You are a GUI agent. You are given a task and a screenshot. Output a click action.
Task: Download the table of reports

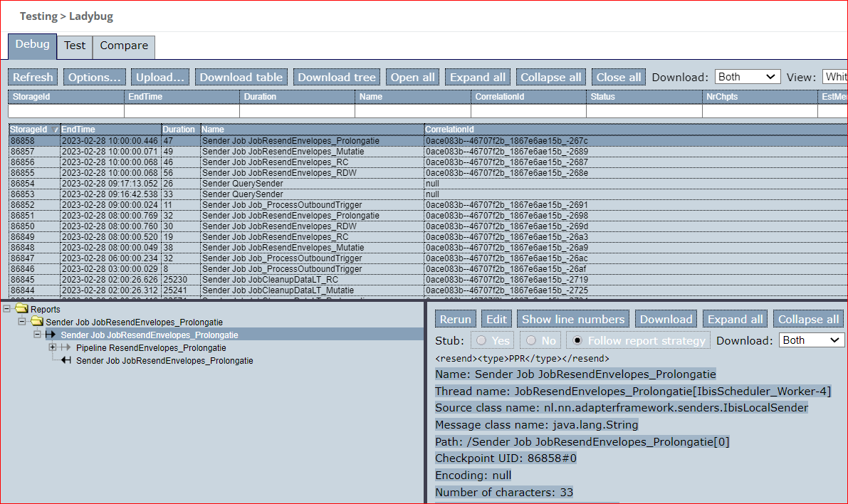241,77
